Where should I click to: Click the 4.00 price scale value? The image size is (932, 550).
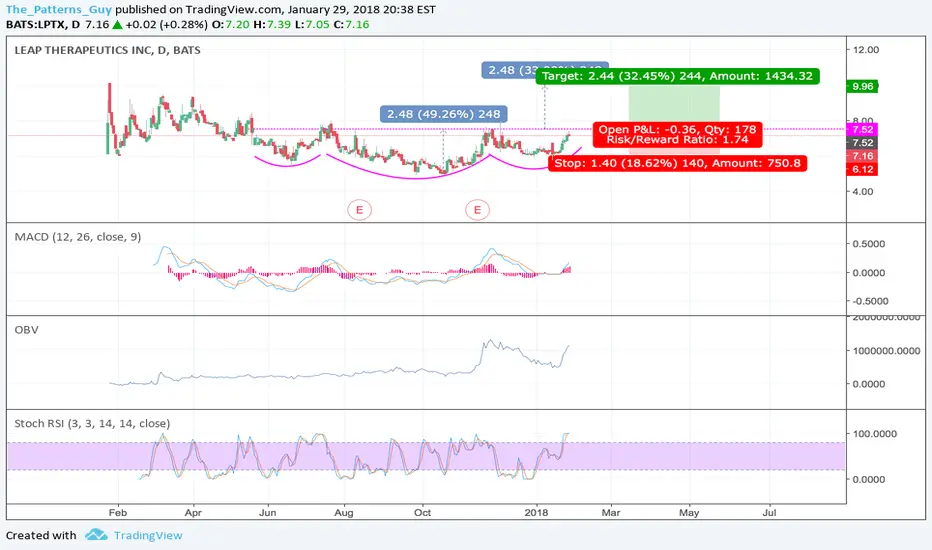coord(862,191)
